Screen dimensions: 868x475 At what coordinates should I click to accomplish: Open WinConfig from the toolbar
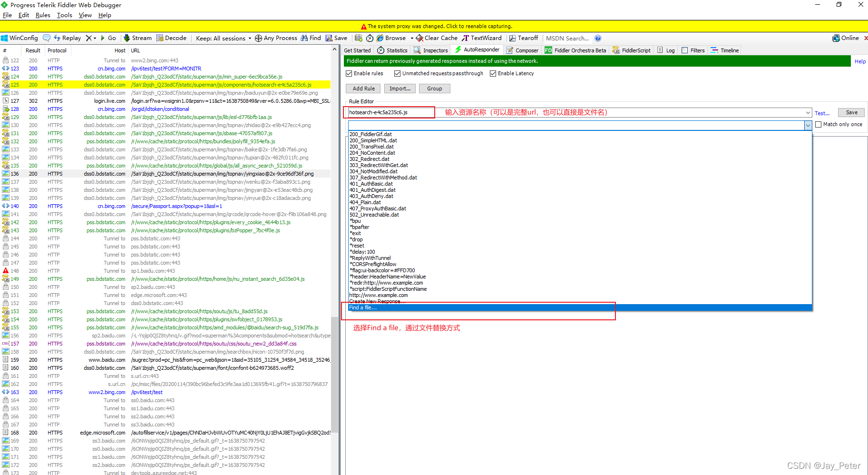20,38
